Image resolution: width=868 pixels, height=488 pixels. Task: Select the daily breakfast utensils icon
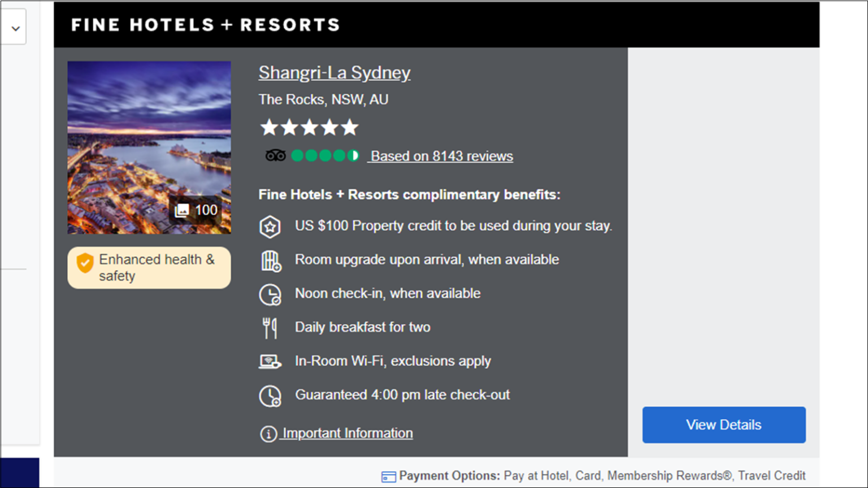coord(270,328)
